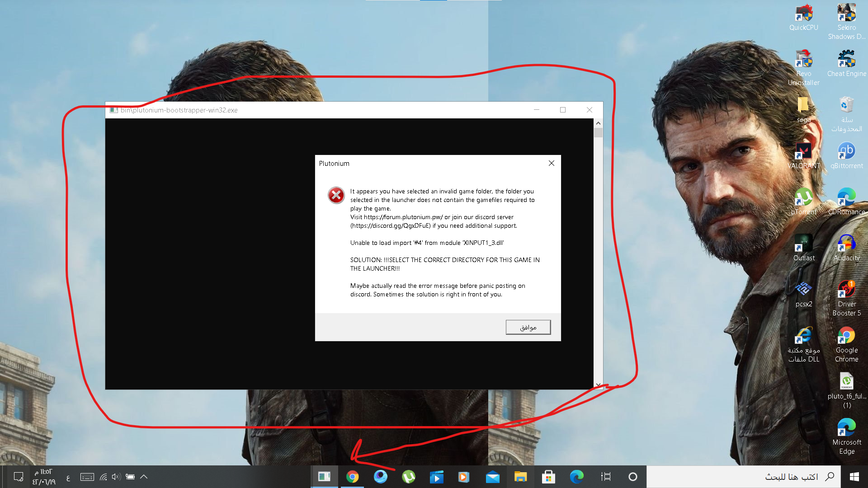Image resolution: width=868 pixels, height=488 pixels.
Task: Open QuickCPU desktop shortcut
Action: pos(803,17)
